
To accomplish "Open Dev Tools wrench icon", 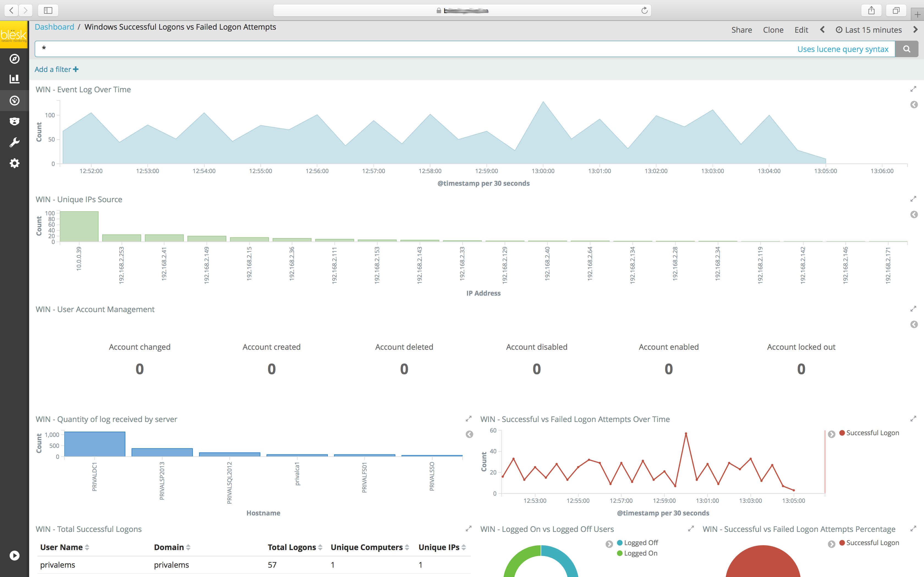I will (x=15, y=142).
